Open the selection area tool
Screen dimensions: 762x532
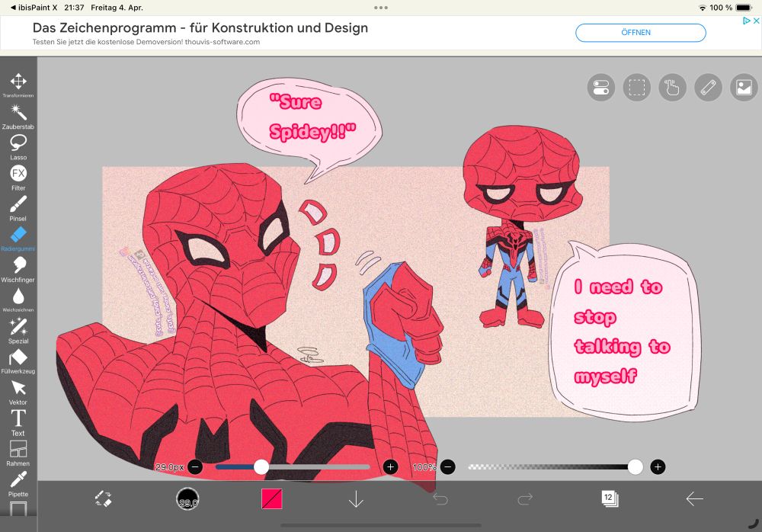636,88
